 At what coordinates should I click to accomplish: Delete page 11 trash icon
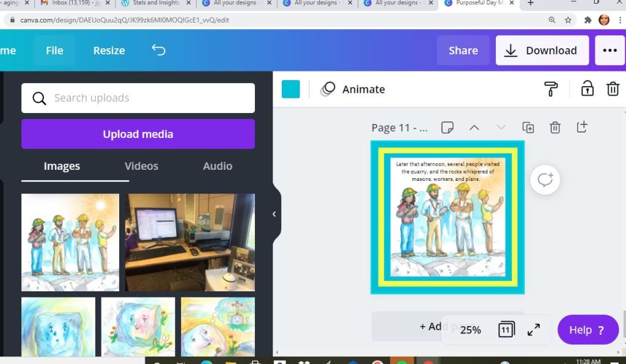coord(555,128)
